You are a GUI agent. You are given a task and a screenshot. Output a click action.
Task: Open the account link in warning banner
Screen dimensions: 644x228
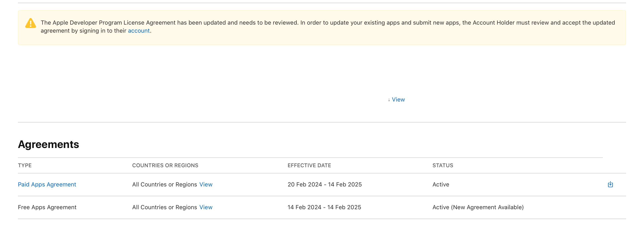(x=139, y=30)
